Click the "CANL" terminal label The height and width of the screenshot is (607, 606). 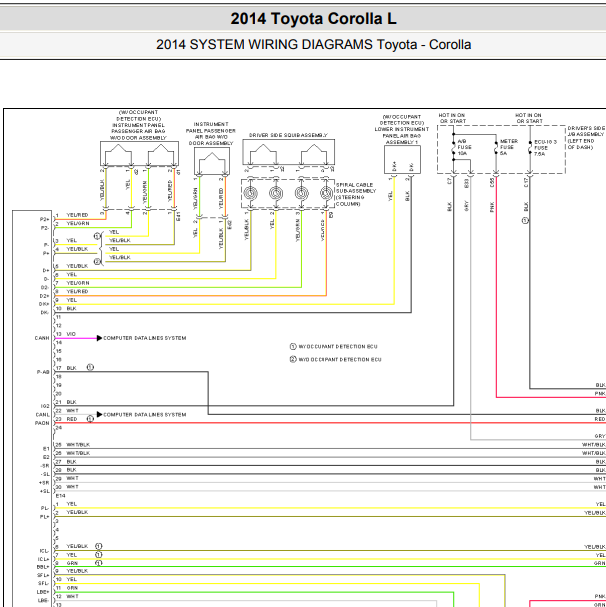point(42,415)
